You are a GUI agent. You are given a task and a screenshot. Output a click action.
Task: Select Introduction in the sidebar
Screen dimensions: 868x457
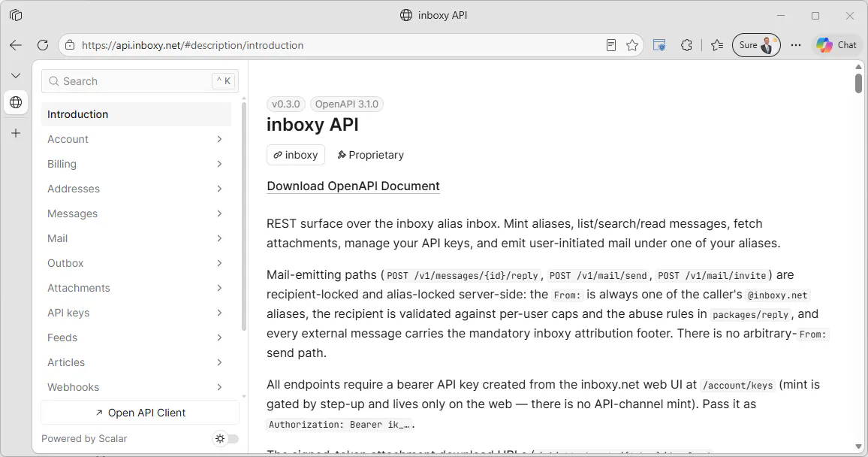[x=136, y=114]
